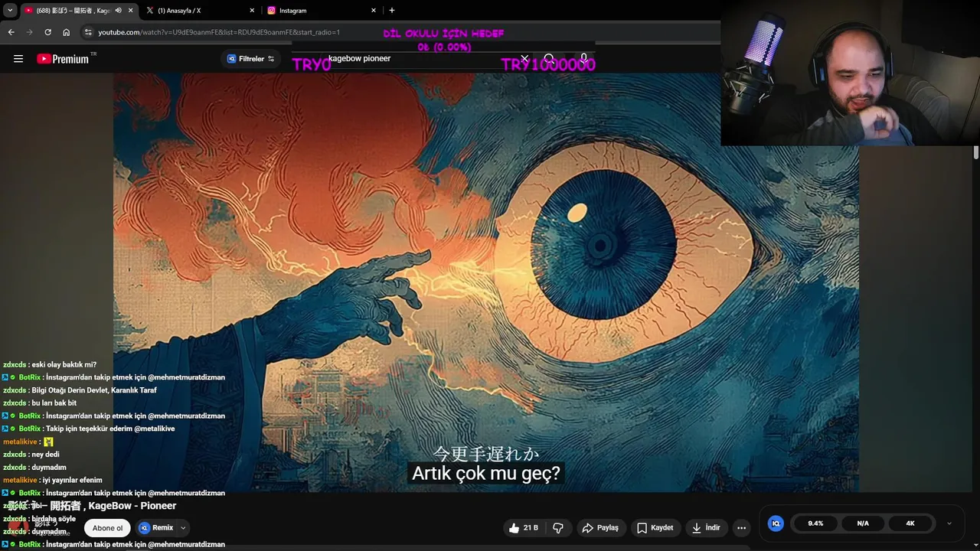Expand the Remix dropdown arrow
The image size is (980, 551).
183,528
